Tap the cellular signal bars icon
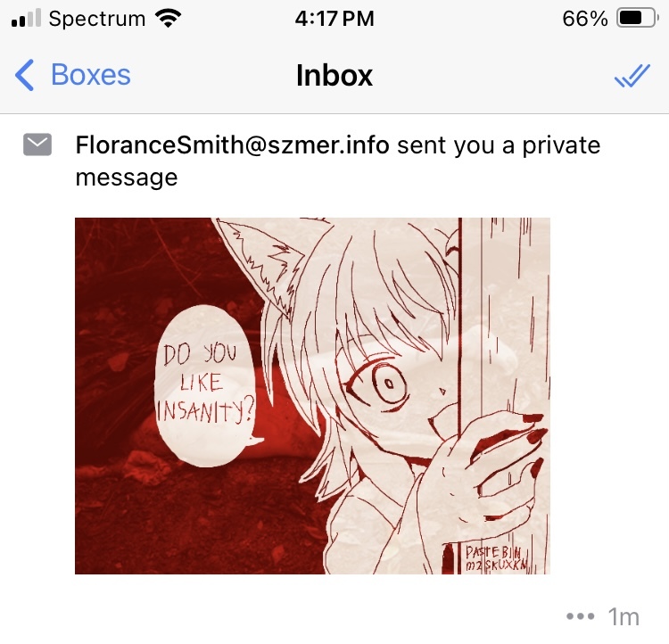This screenshot has width=669, height=644. [x=27, y=19]
